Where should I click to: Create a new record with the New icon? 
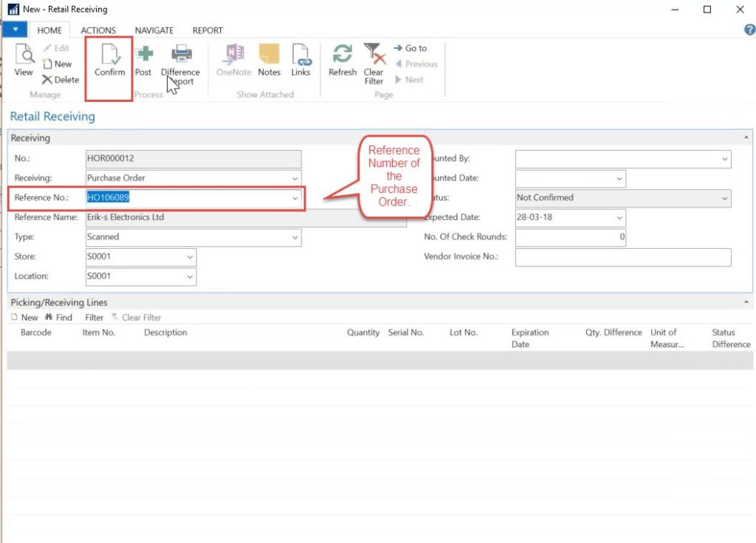(59, 64)
